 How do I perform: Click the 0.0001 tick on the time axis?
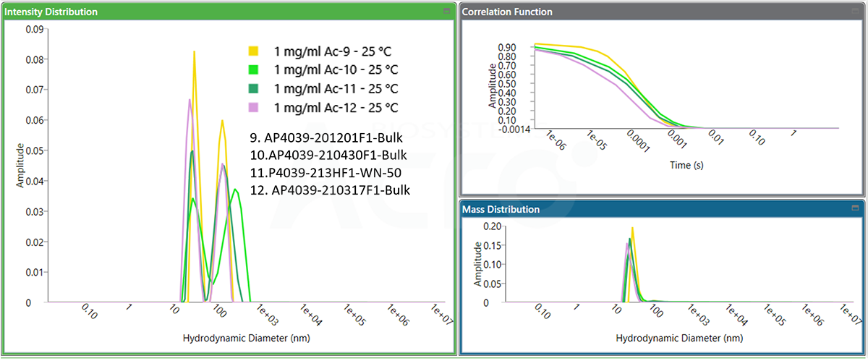pyautogui.click(x=637, y=141)
